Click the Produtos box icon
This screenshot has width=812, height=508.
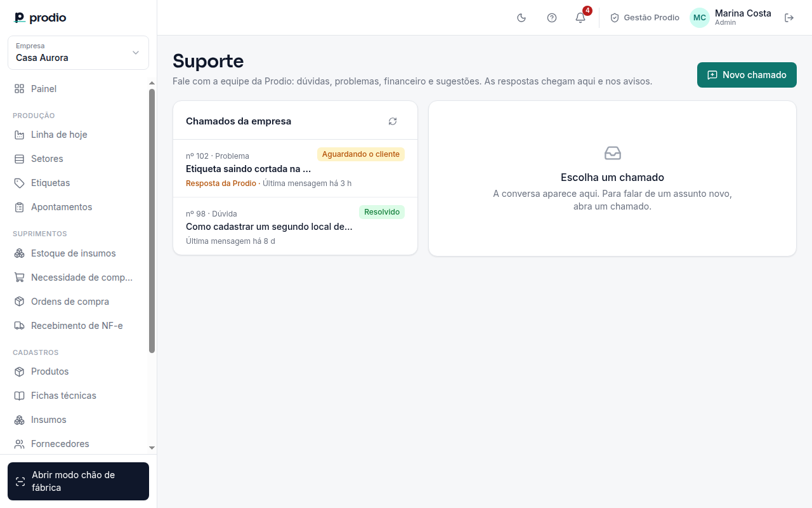point(20,371)
